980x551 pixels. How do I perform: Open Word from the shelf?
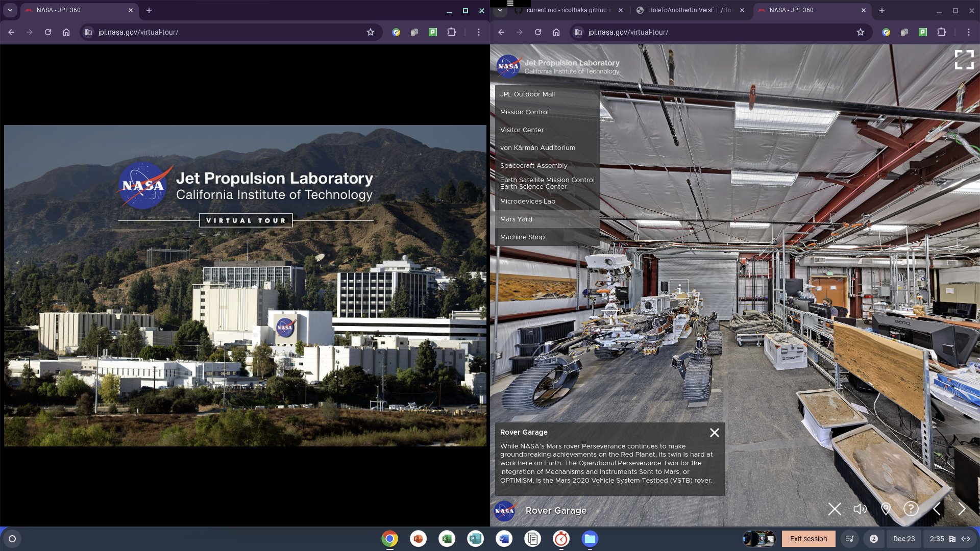[504, 539]
